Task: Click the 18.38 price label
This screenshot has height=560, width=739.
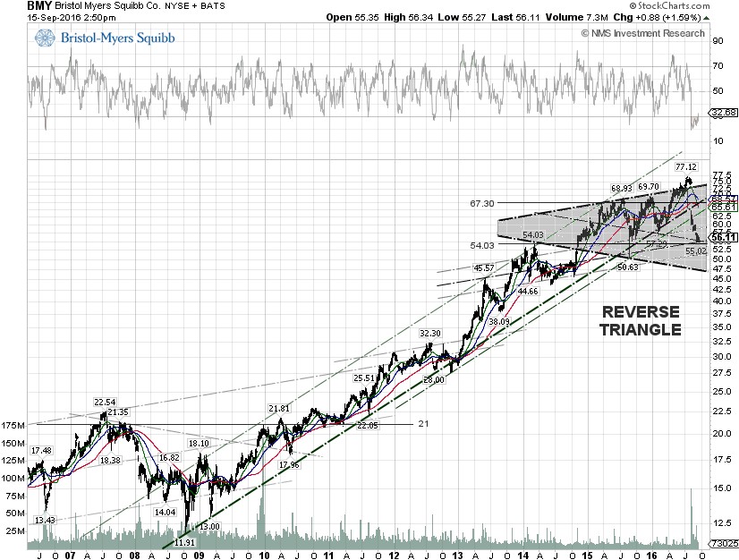Action: coord(110,460)
